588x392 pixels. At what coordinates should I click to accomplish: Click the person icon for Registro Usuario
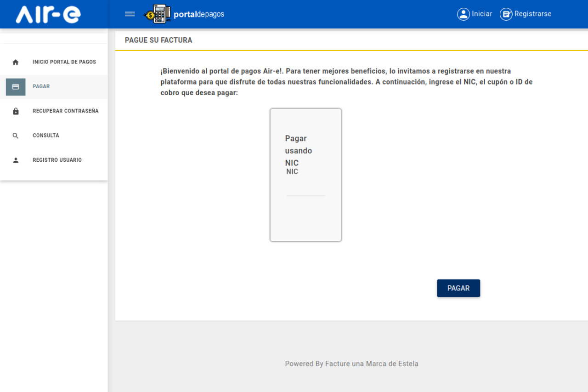coord(16,160)
